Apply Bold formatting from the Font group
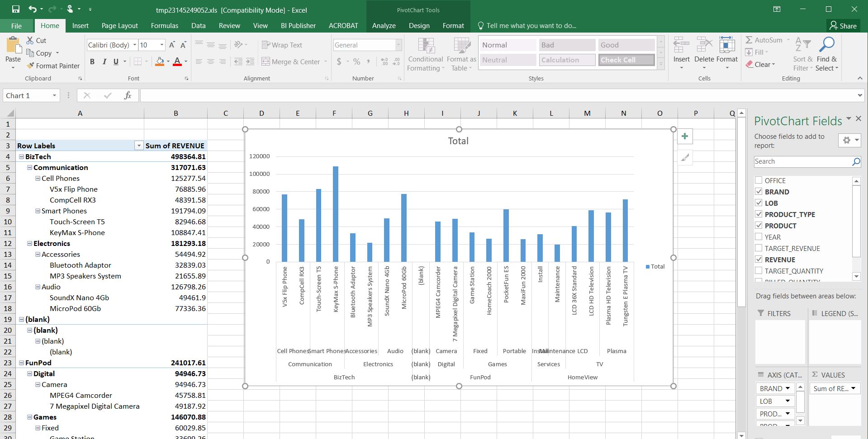 point(92,61)
